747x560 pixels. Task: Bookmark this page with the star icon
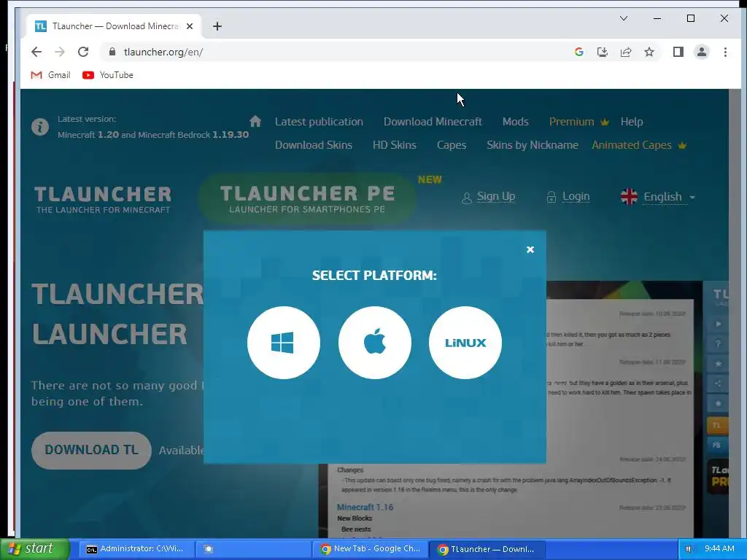coord(649,52)
